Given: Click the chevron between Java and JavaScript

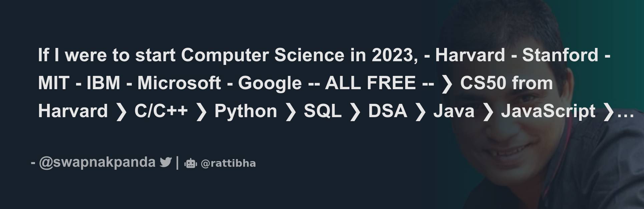Looking at the screenshot, I should click(x=488, y=111).
